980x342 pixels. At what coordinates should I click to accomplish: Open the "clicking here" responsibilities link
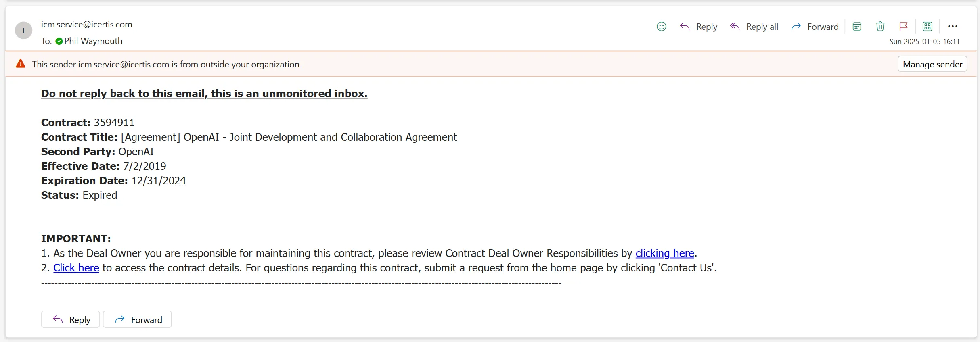tap(664, 253)
